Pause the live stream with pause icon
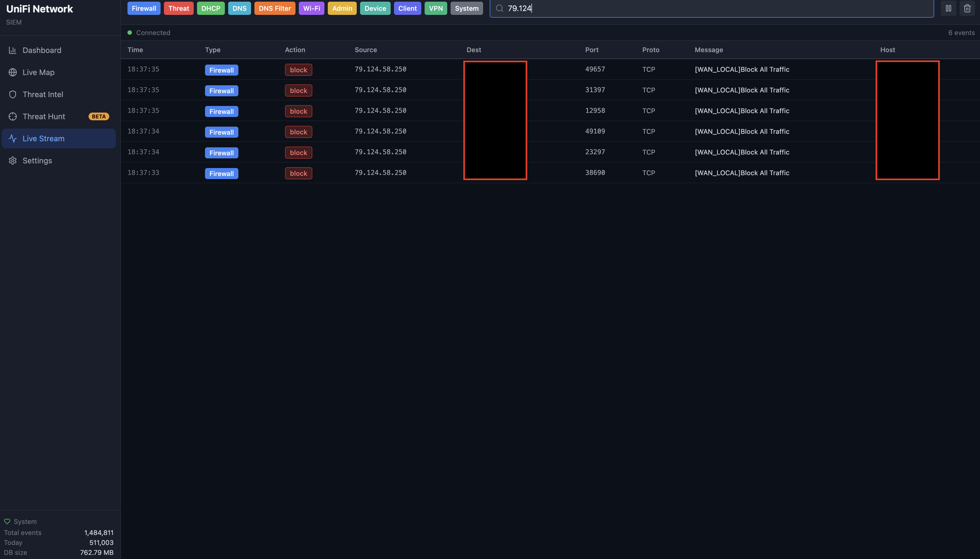This screenshot has height=559, width=980. coord(948,9)
